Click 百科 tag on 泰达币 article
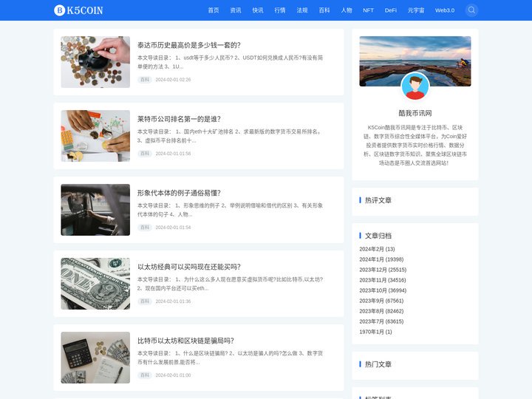 click(x=145, y=80)
